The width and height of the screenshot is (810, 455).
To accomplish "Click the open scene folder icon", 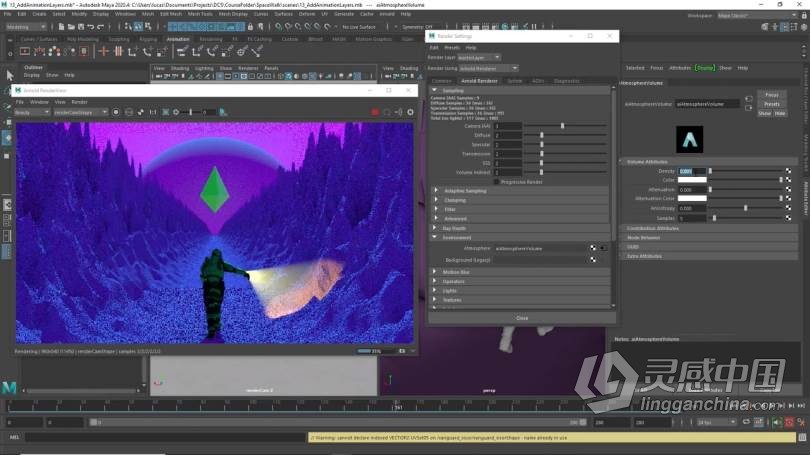I will click(x=71, y=26).
